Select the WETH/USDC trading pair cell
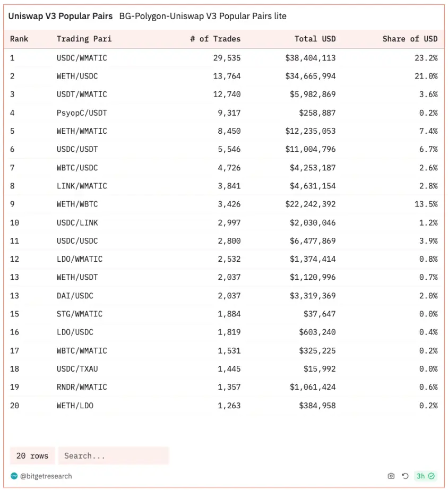The image size is (448, 490). tap(77, 76)
